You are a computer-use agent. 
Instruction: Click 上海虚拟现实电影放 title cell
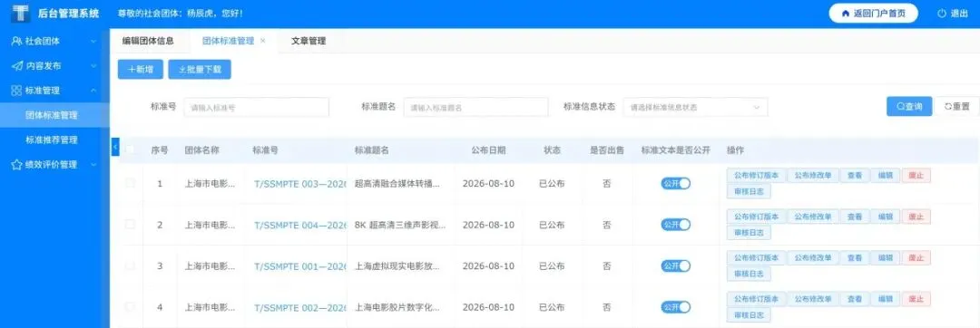pos(397,266)
